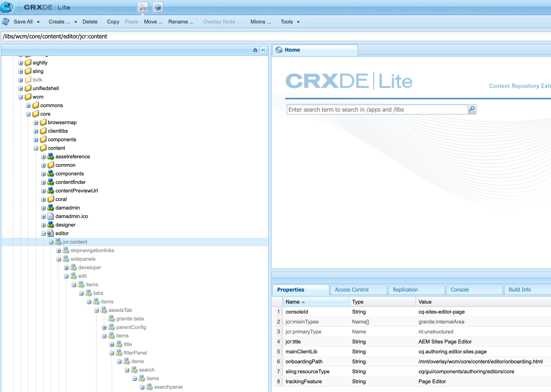Open the Save All dropdown arrow

38,22
